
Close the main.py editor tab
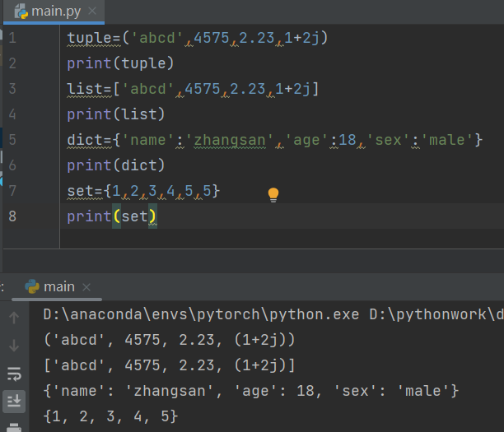(92, 12)
